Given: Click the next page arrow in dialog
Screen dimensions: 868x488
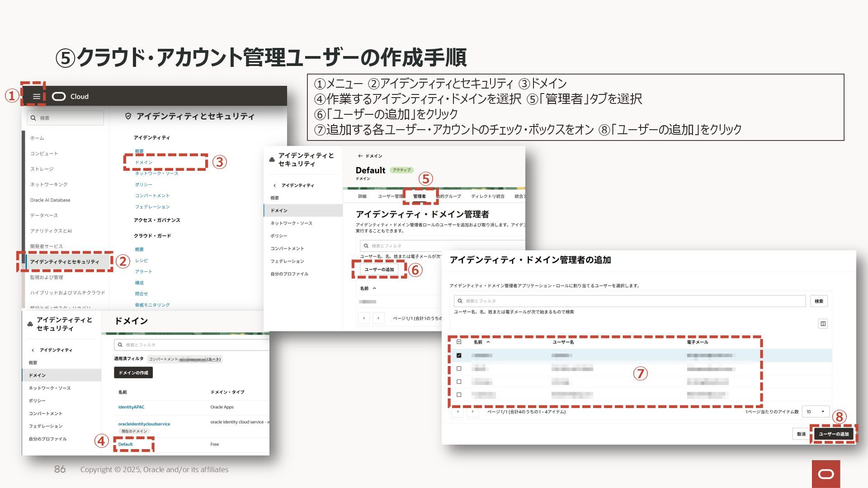Looking at the screenshot, I should pyautogui.click(x=473, y=412).
